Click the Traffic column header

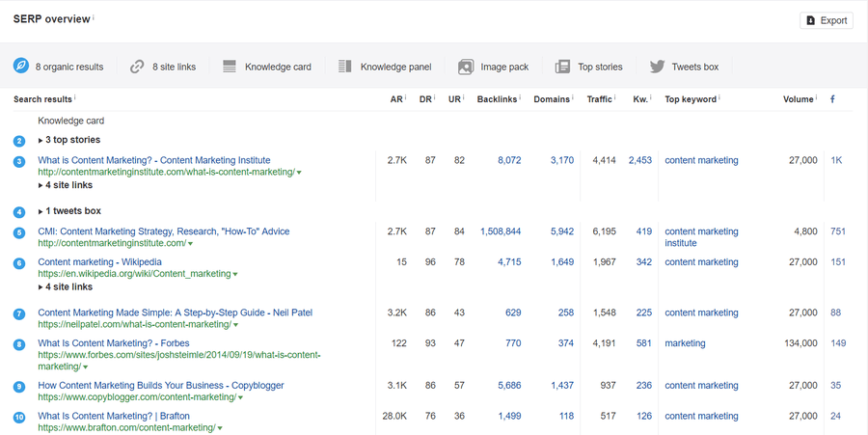point(600,99)
